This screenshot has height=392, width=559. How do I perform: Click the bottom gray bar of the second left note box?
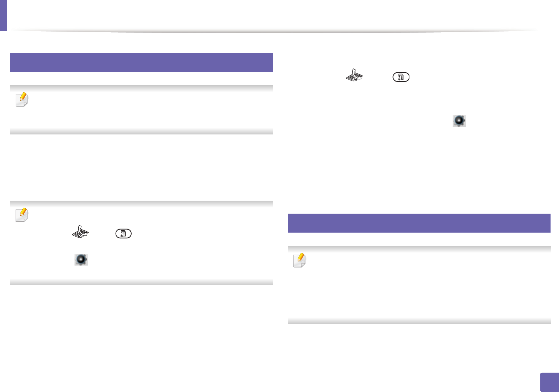pyautogui.click(x=142, y=283)
